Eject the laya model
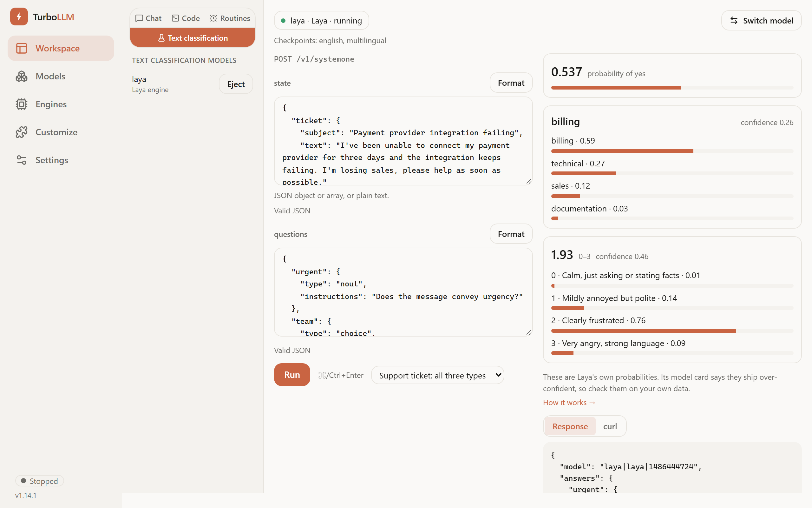This screenshot has height=508, width=812. pos(236,84)
